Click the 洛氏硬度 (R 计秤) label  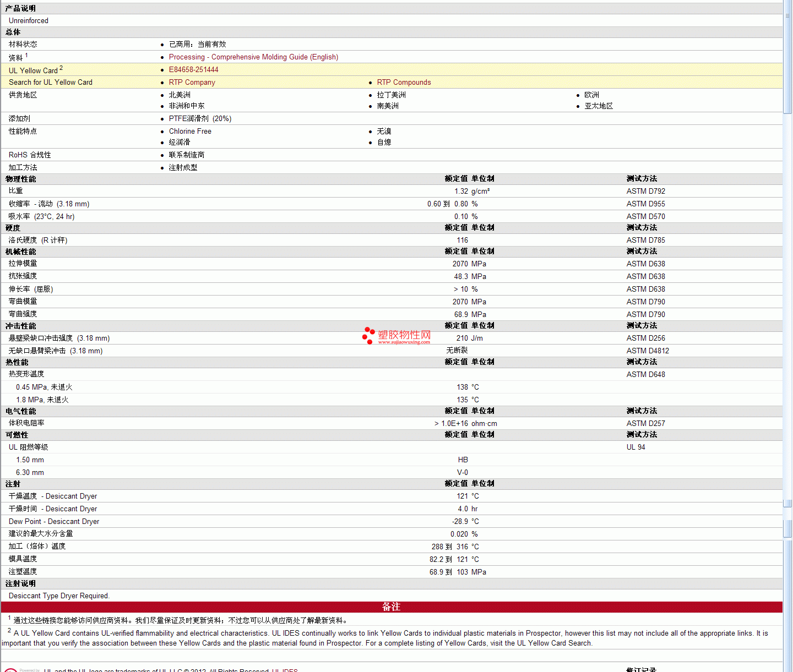coord(38,240)
